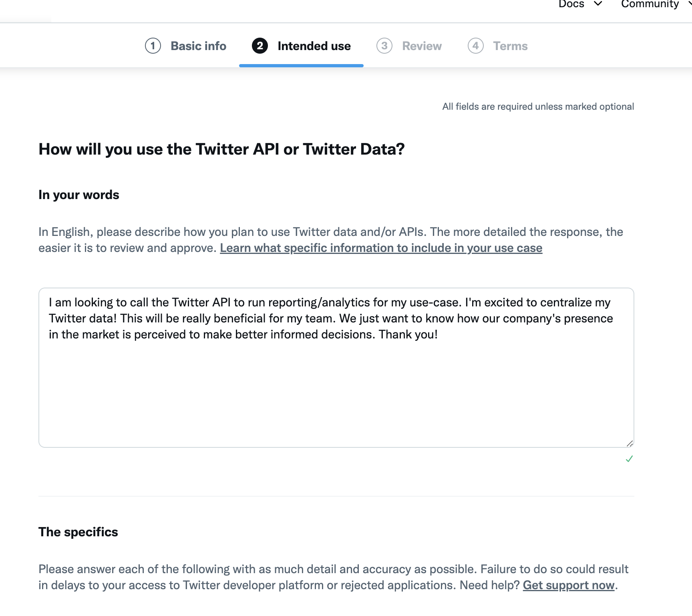The image size is (692, 616).
Task: Open the use case information link
Action: tap(381, 248)
